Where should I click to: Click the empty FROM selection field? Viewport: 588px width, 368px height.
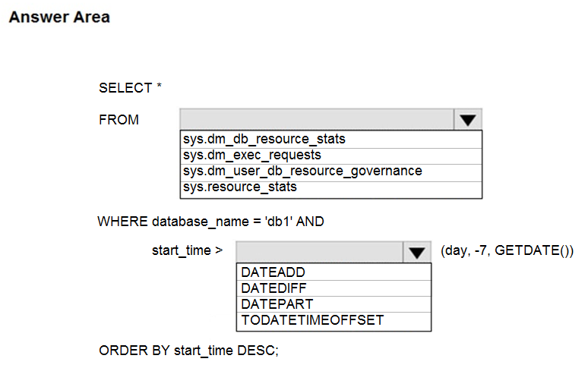tap(316, 120)
